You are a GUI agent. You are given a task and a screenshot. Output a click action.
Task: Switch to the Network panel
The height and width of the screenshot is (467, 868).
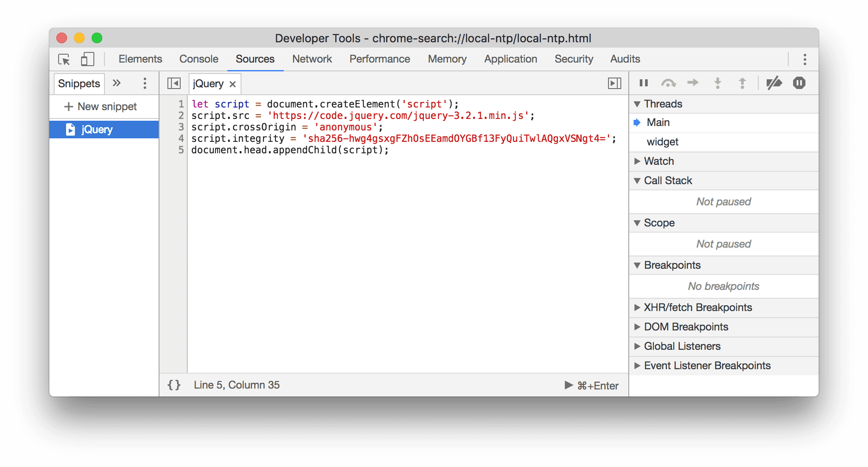(312, 59)
